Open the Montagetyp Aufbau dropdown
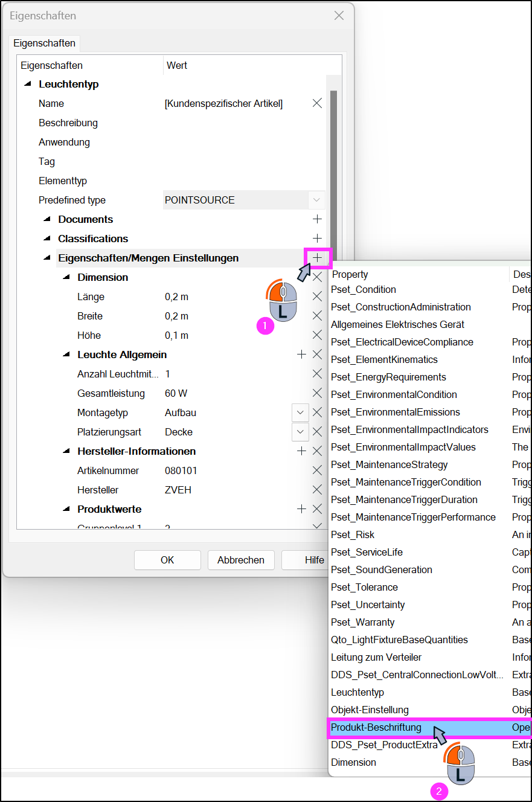This screenshot has width=532, height=802. [x=300, y=412]
